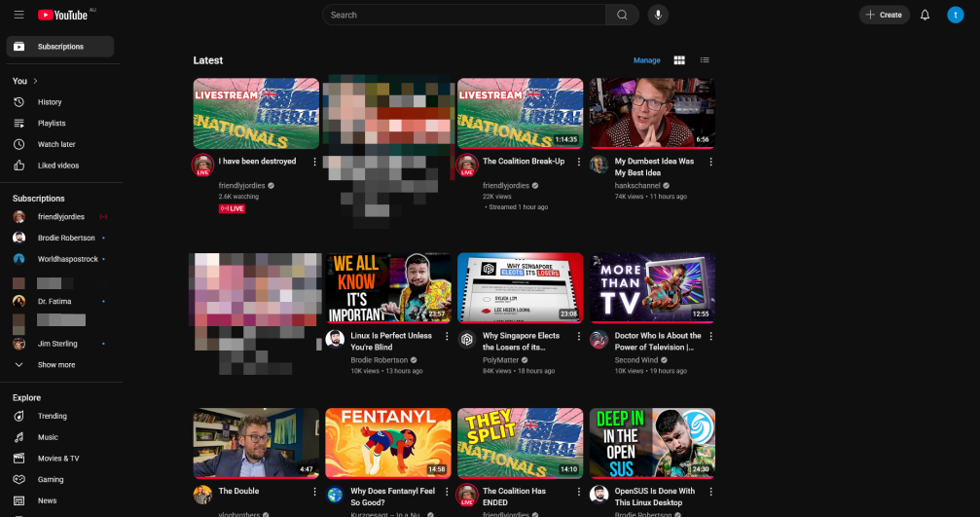Open Trending in Explore
Image resolution: width=980 pixels, height=517 pixels.
pyautogui.click(x=60, y=416)
